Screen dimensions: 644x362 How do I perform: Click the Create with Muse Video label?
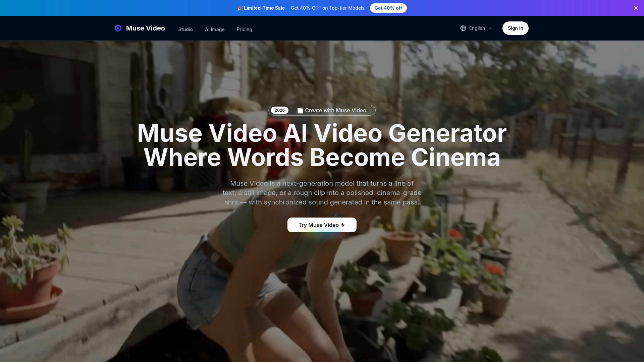(x=335, y=110)
